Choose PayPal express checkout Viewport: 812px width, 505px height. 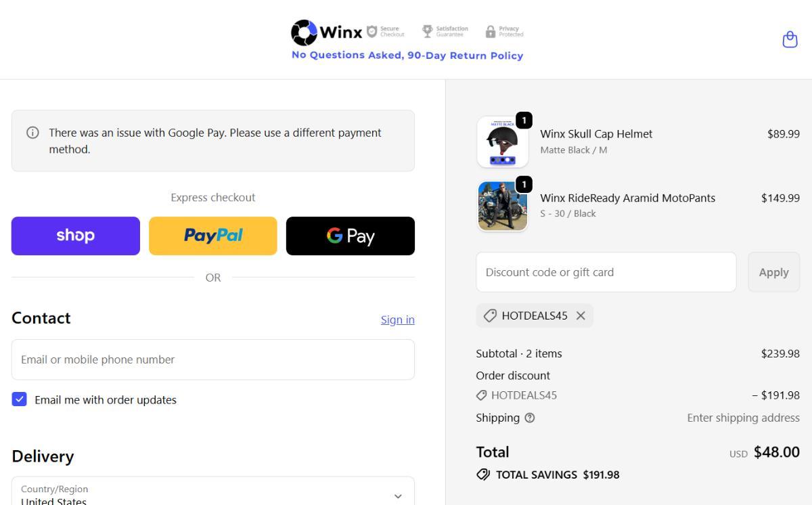pyautogui.click(x=213, y=236)
